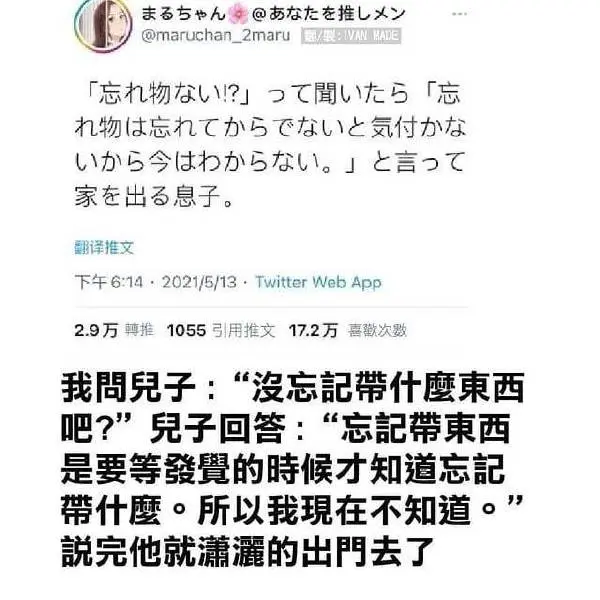Visit the @maruchan_2maru handle
The width and height of the screenshot is (600, 600).
click(x=216, y=36)
